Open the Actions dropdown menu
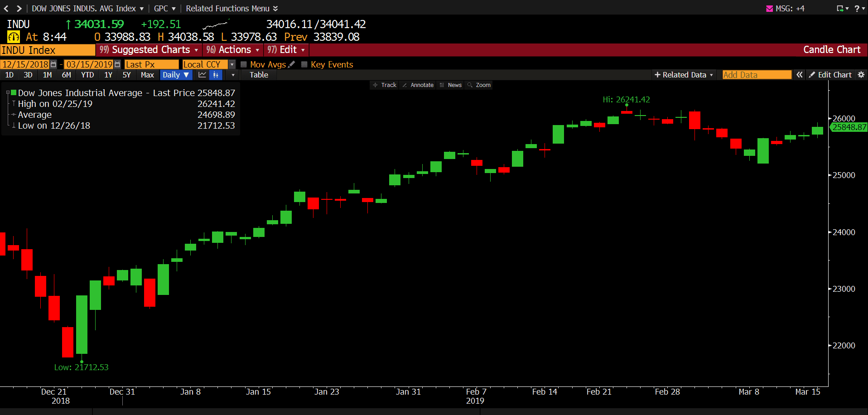 233,50
